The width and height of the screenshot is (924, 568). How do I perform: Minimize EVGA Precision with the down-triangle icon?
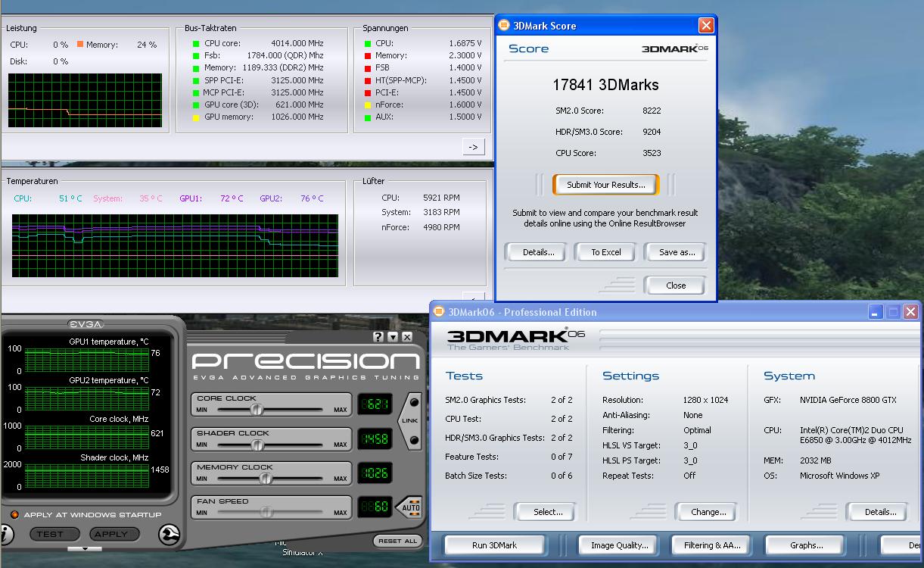click(x=393, y=337)
